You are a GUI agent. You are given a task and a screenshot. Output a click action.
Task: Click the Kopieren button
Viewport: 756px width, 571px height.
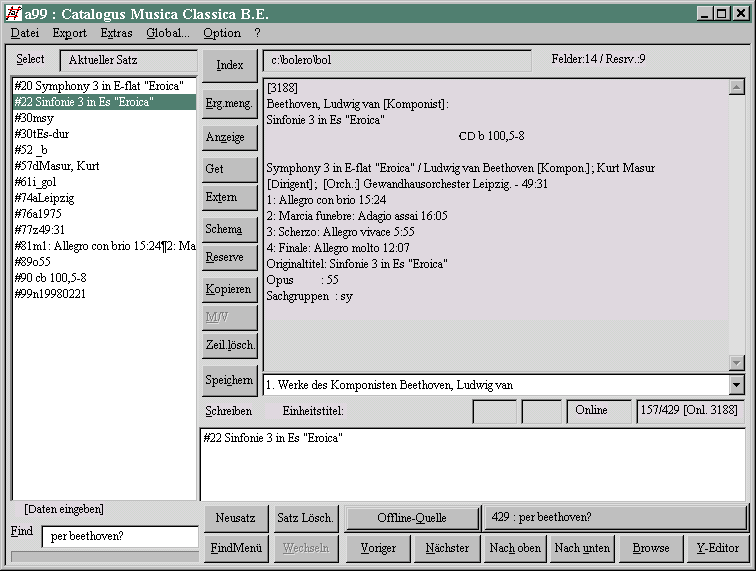230,289
